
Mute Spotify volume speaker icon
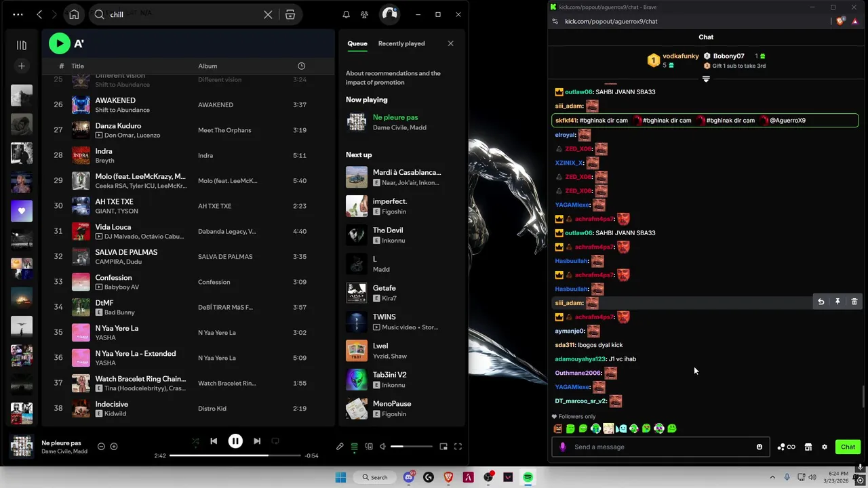coord(382,447)
